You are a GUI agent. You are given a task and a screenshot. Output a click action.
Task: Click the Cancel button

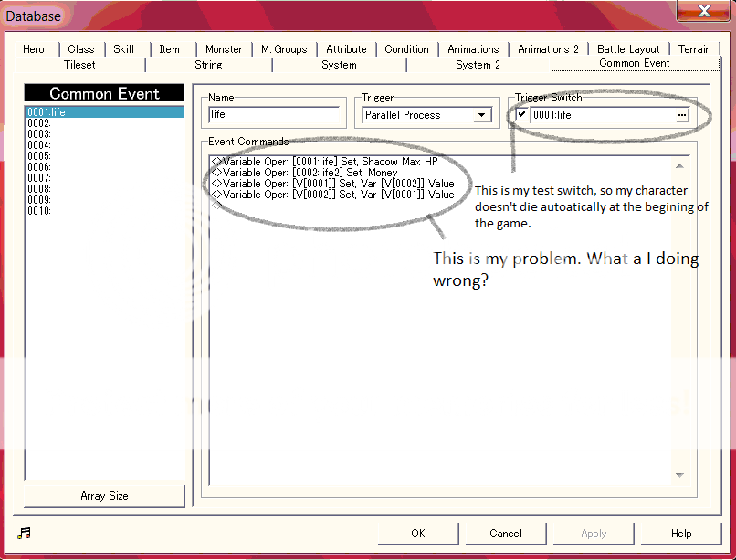click(506, 534)
